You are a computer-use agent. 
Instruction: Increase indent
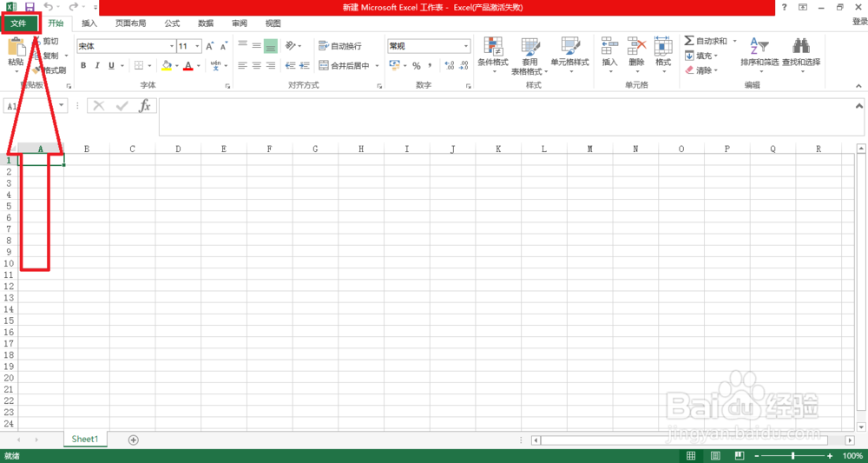[304, 65]
